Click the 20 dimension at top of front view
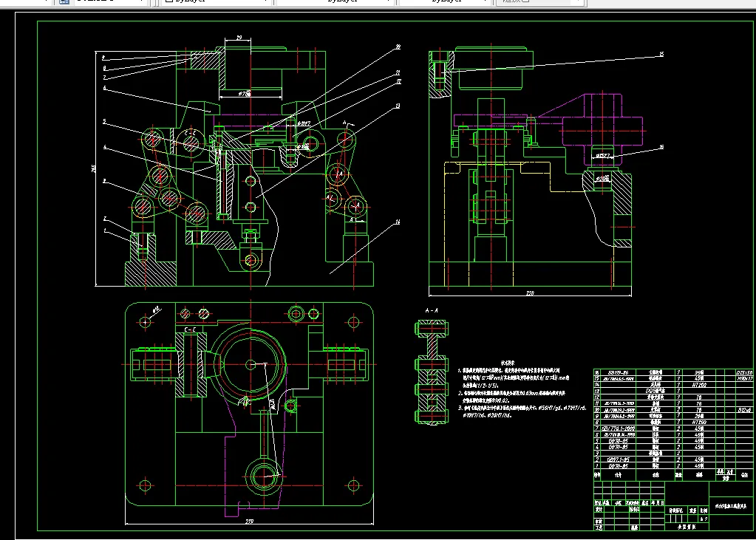 tap(239, 38)
